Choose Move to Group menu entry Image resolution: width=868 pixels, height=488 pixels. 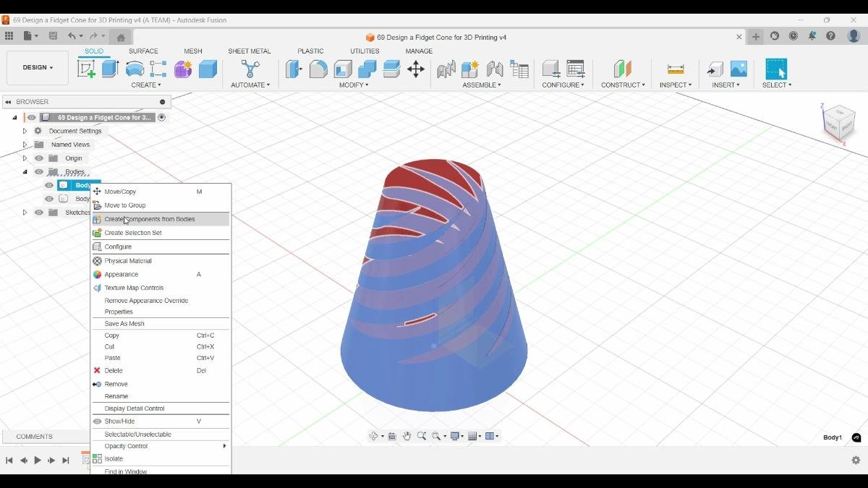[x=161, y=205]
